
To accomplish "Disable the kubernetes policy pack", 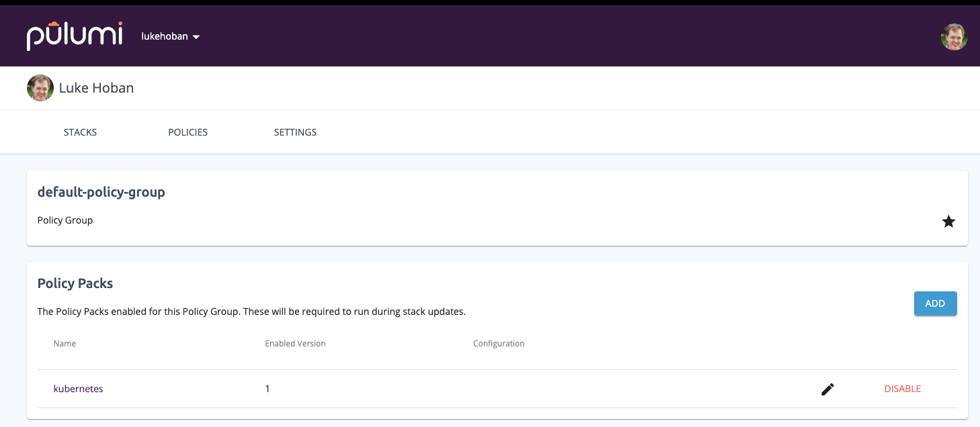I will point(902,389).
